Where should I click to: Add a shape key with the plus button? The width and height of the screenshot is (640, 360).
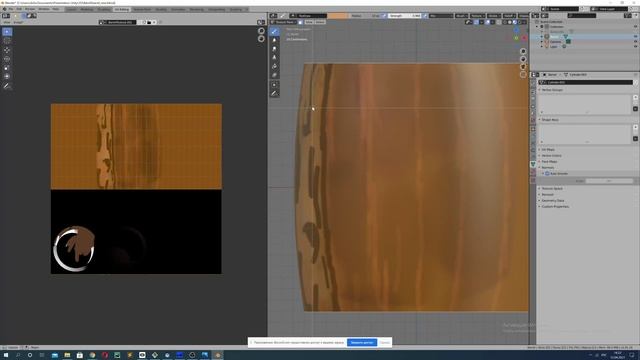(635, 128)
